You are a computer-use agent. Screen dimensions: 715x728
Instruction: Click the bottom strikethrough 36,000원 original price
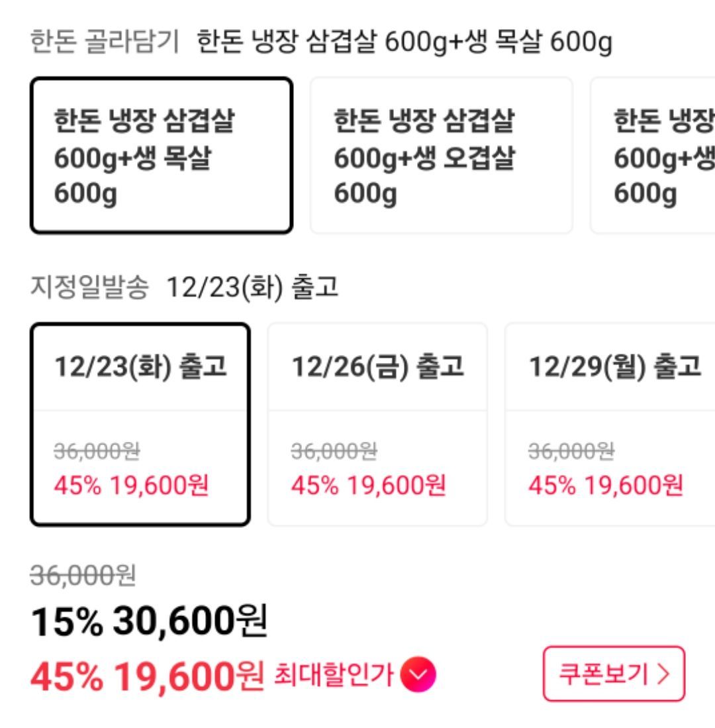tap(83, 576)
